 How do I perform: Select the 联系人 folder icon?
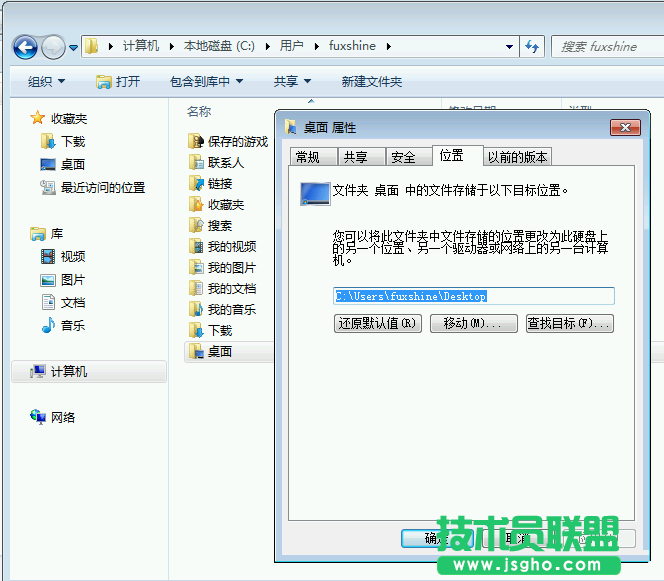point(195,162)
